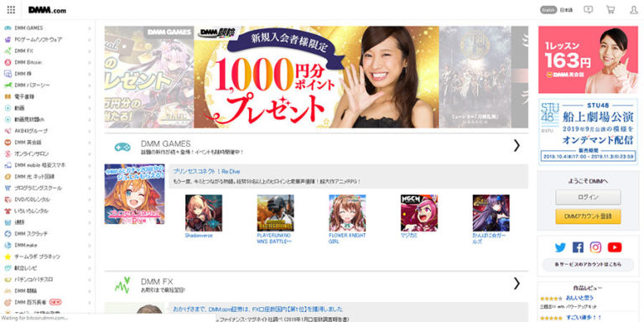Click the DMM FX section chart icon
This screenshot has width=644, height=322.
coord(122,284)
